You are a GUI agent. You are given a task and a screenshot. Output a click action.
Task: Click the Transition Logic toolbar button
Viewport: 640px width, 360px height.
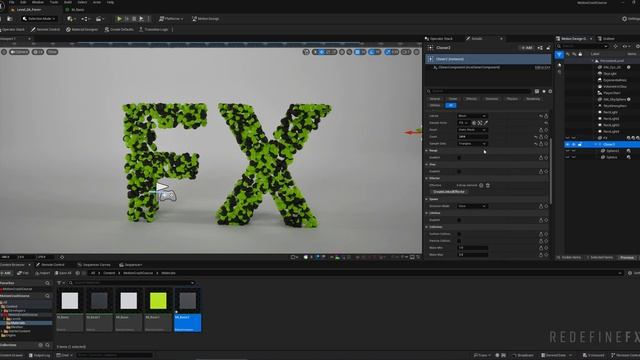pyautogui.click(x=154, y=29)
